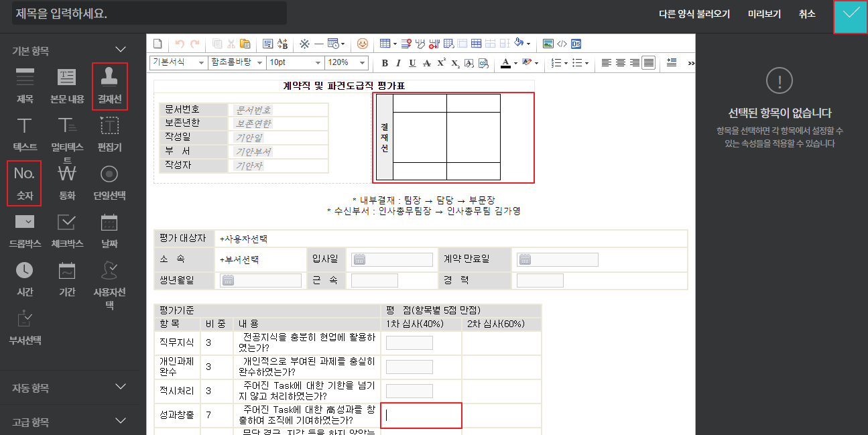The image size is (868, 435).
Task: Select the 숫자 number field item
Action: [x=24, y=182]
